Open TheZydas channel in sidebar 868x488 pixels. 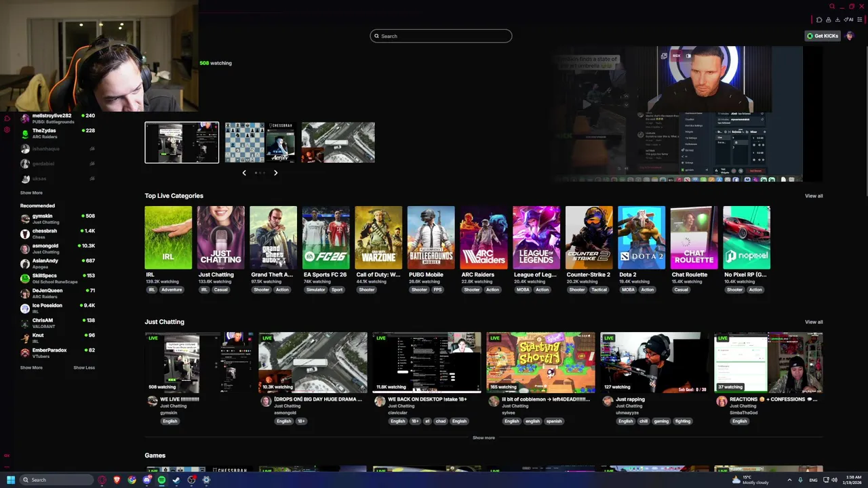click(58, 134)
